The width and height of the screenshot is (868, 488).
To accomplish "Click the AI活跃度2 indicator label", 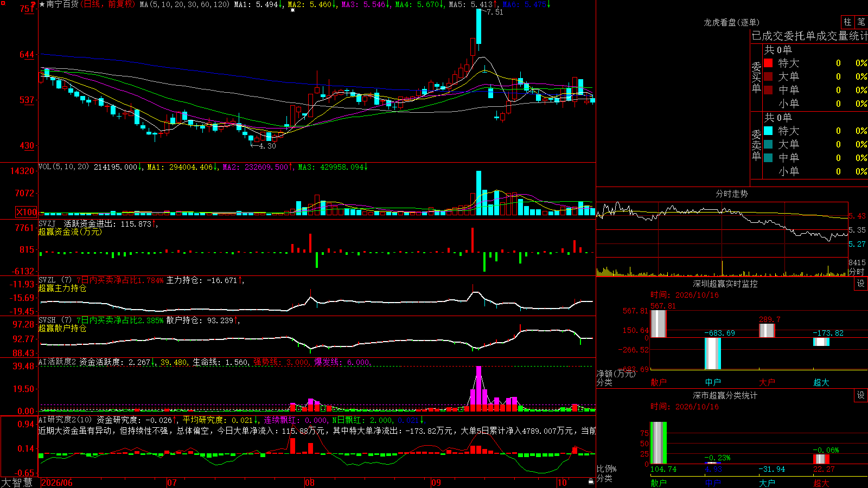I will (x=58, y=362).
